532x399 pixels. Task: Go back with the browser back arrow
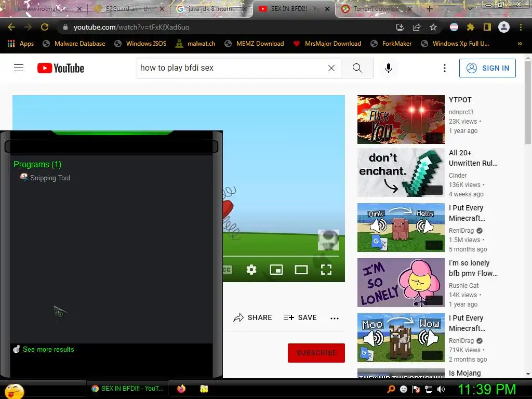point(11,27)
